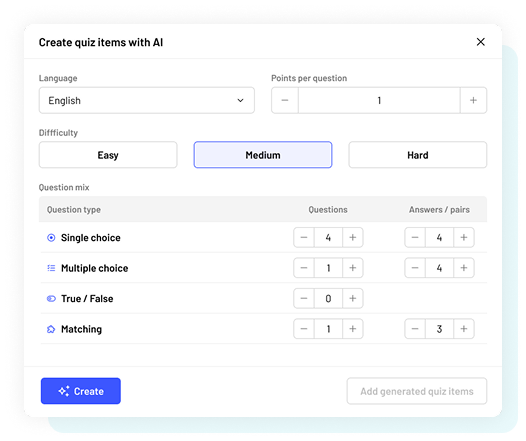
Task: Decrease Matching pairs count
Action: click(x=415, y=329)
